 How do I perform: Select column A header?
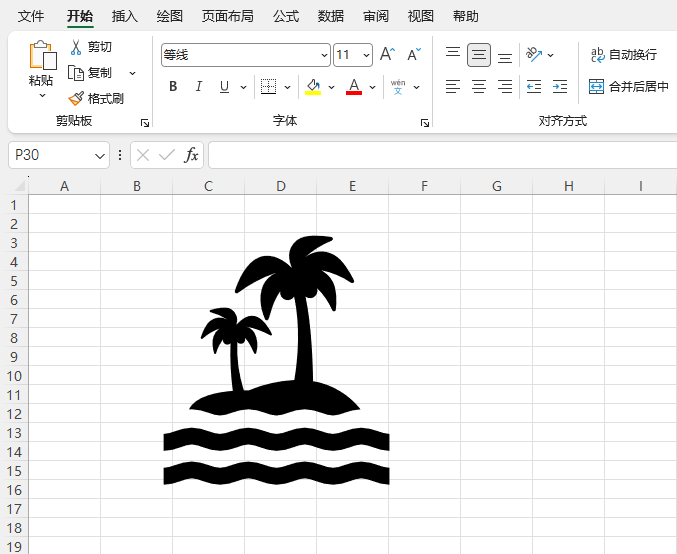click(x=64, y=186)
